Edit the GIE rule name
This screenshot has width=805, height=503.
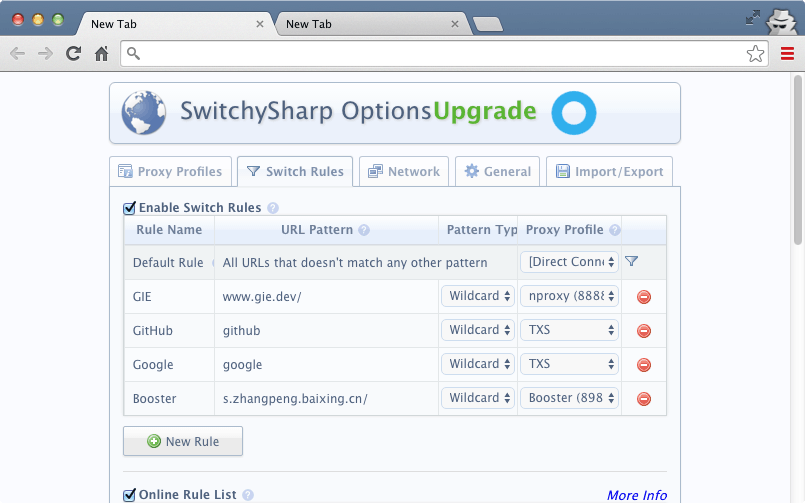coord(169,297)
